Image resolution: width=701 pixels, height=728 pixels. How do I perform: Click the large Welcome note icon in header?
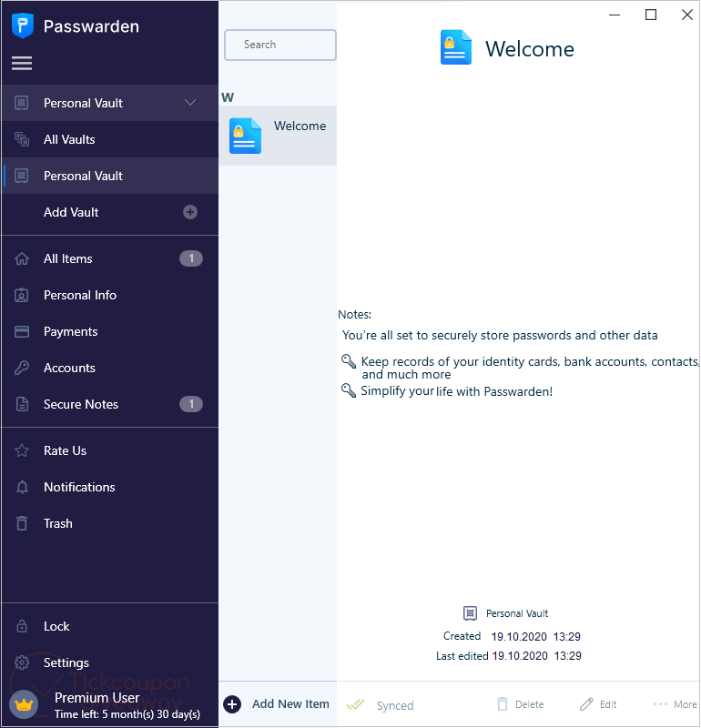tap(456, 47)
